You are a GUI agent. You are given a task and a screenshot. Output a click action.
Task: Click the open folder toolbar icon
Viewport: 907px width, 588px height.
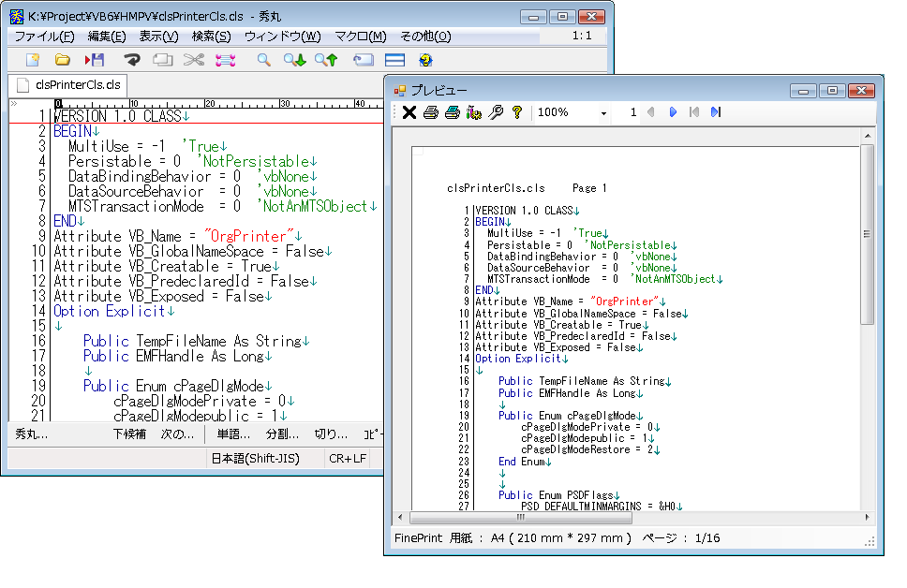63,60
